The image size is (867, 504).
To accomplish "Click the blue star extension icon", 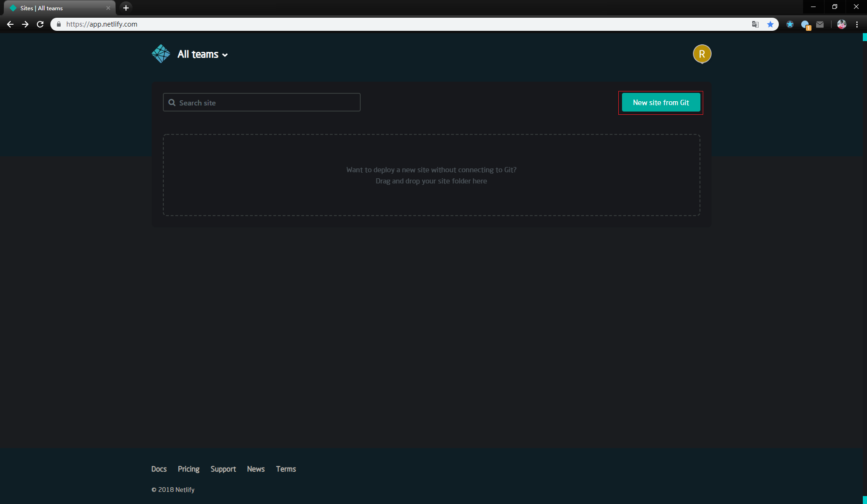I will pos(790,24).
